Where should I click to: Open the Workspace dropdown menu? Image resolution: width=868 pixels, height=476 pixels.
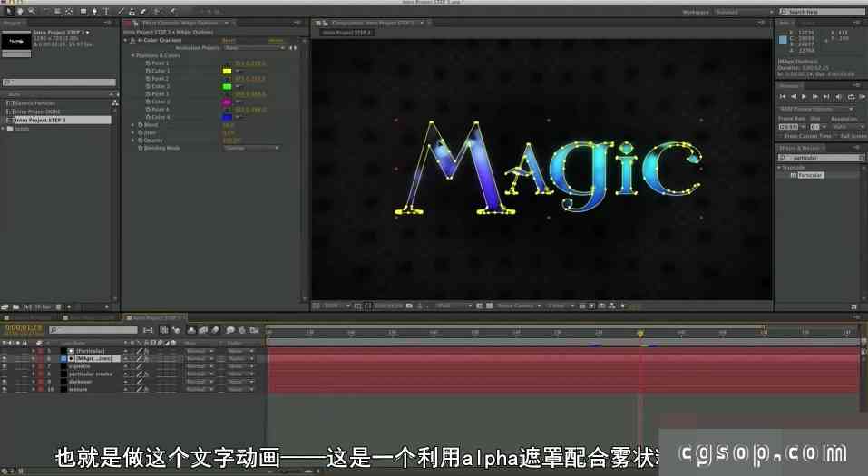coord(737,12)
